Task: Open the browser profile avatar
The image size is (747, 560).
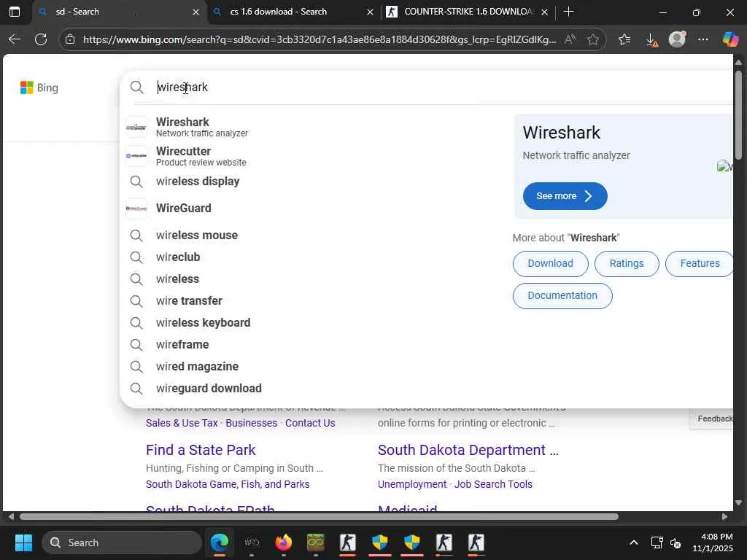Action: click(x=677, y=39)
